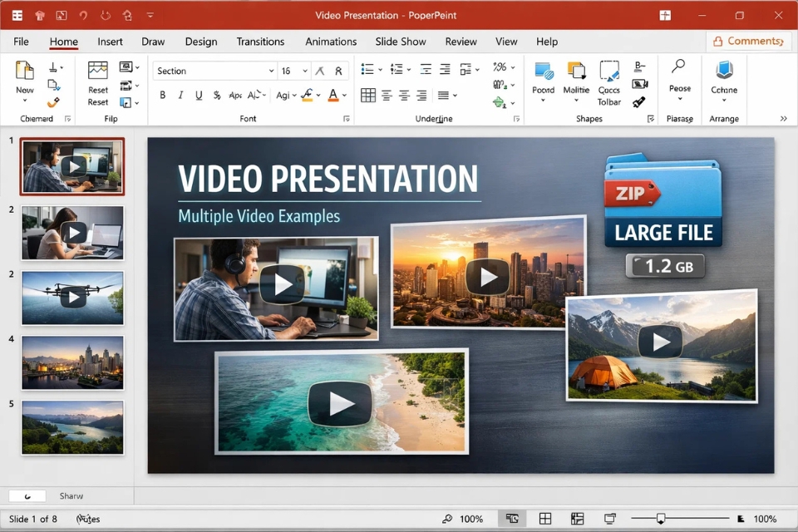Apply Italic formatting from the Font group
Screen dimensions: 798x532
click(180, 95)
